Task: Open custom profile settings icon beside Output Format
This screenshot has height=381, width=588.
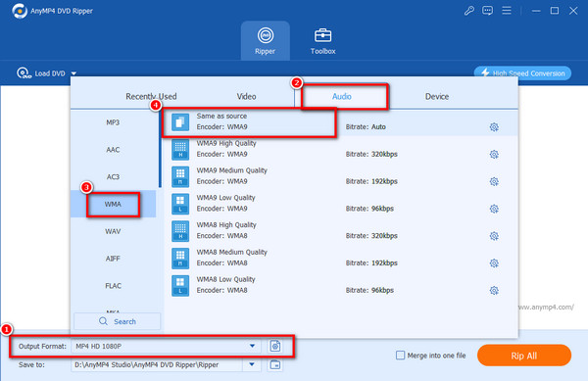Action: (x=275, y=346)
